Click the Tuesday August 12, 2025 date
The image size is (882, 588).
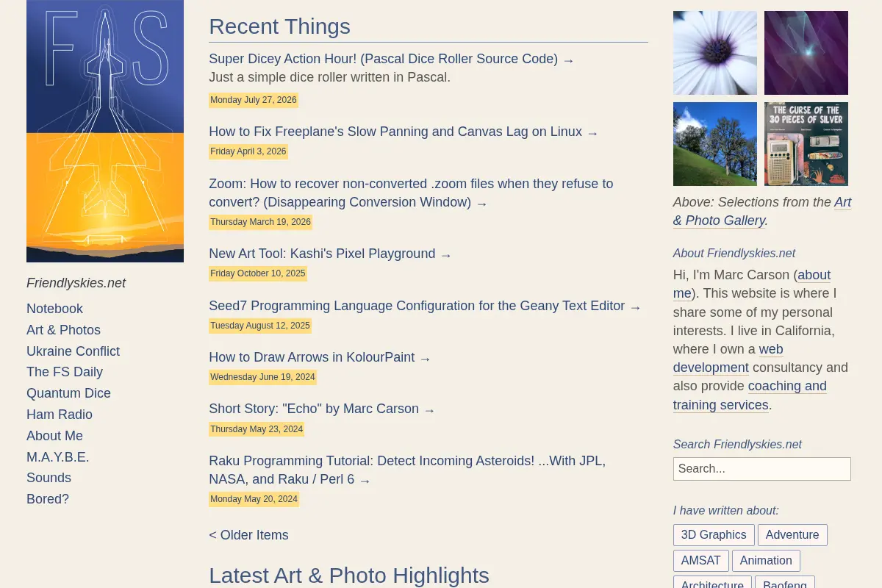click(x=260, y=325)
